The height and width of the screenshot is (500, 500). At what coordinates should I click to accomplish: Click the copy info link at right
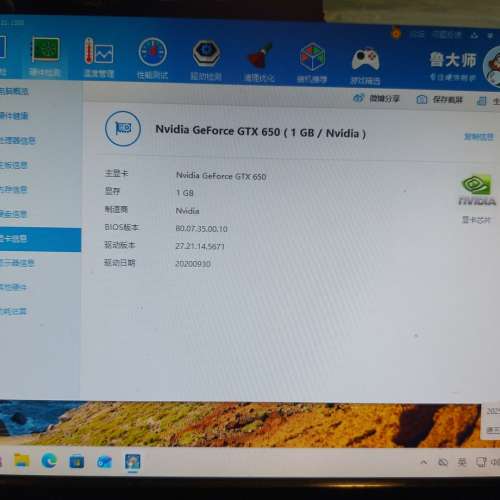[479, 137]
